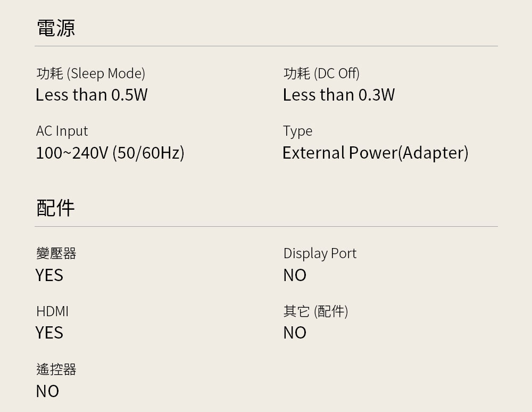Select the NO value under 其它 (配件)

(x=295, y=333)
